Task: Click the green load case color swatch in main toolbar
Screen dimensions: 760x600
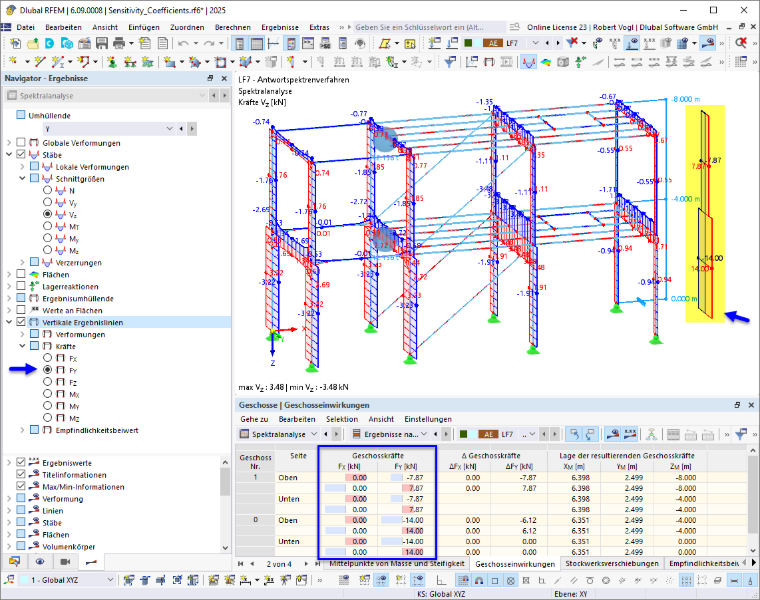Action: (x=468, y=43)
